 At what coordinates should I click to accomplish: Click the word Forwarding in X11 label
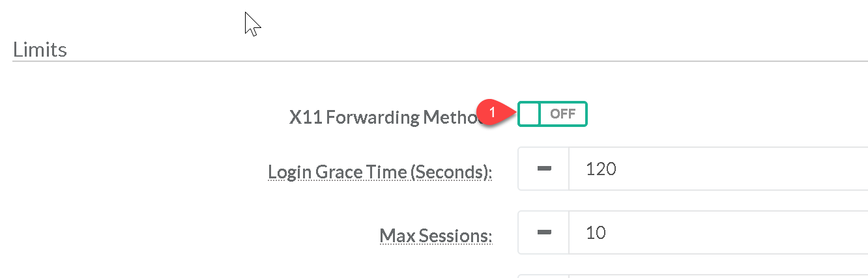373,117
